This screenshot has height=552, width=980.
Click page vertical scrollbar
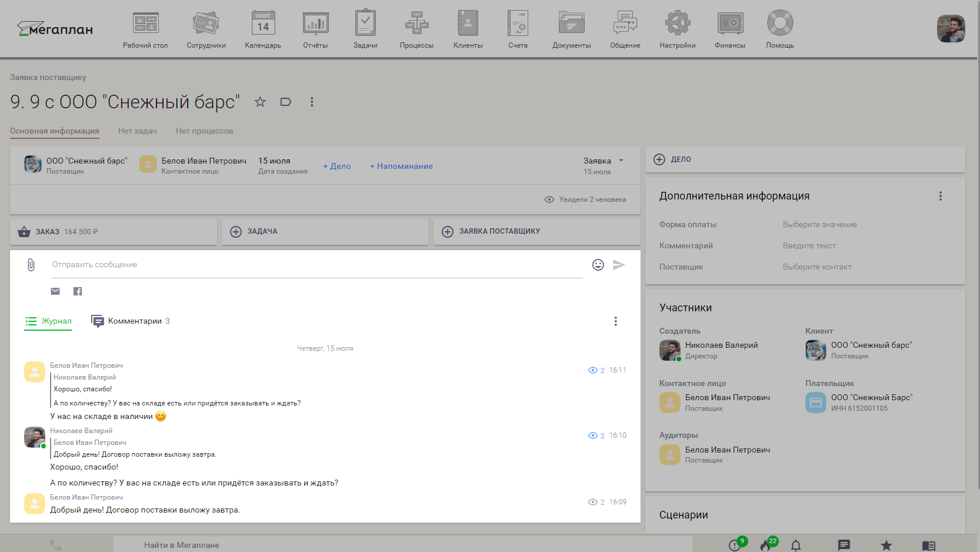(978, 244)
